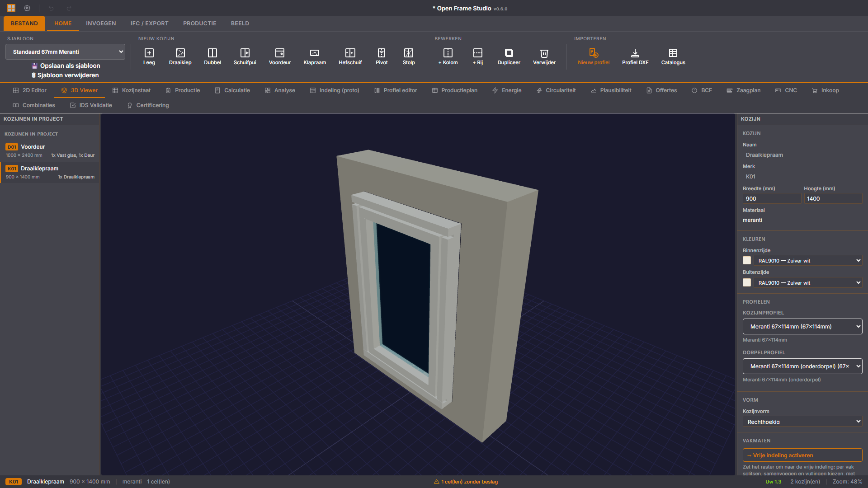Screen dimensions: 868x488
Task: Create an empty Leeg kozijn
Action: [x=149, y=57]
